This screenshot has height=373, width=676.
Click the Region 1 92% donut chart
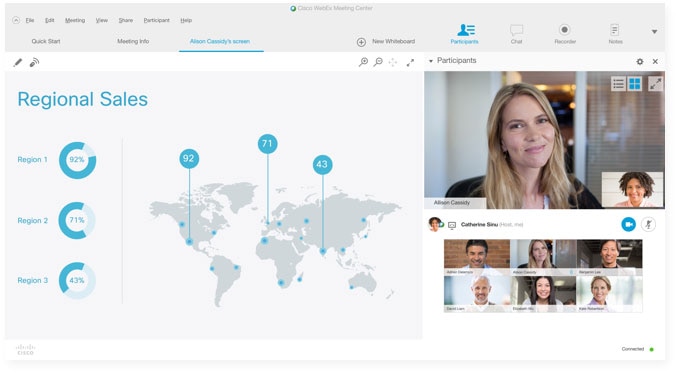pyautogui.click(x=77, y=160)
